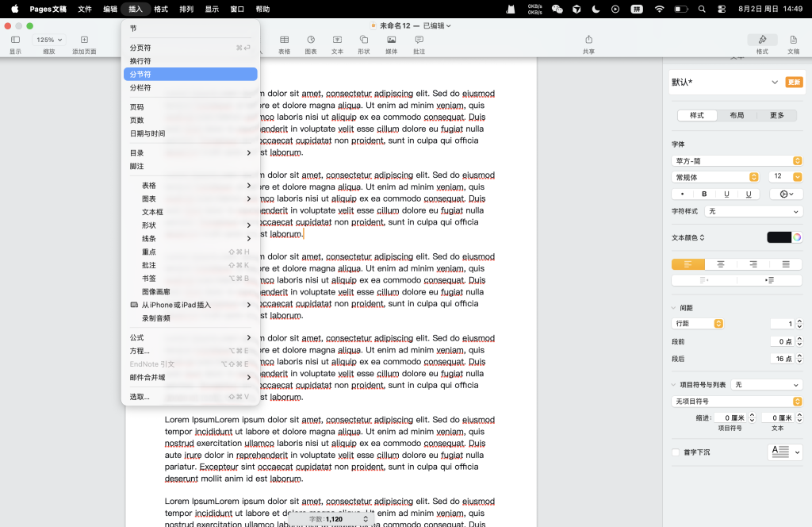812x527 pixels.
Task: Click 录制音频 record audio item
Action: click(x=190, y=318)
